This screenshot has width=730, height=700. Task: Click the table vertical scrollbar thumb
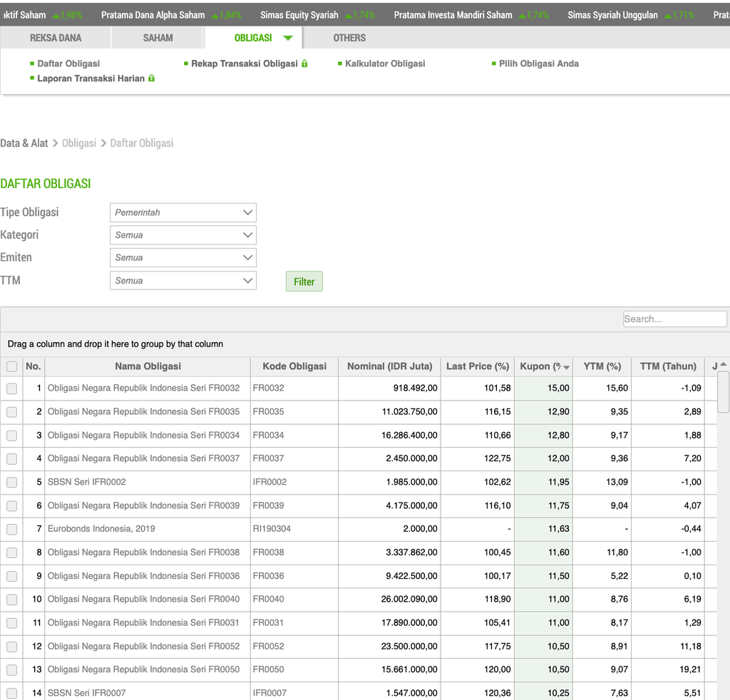coord(724,392)
